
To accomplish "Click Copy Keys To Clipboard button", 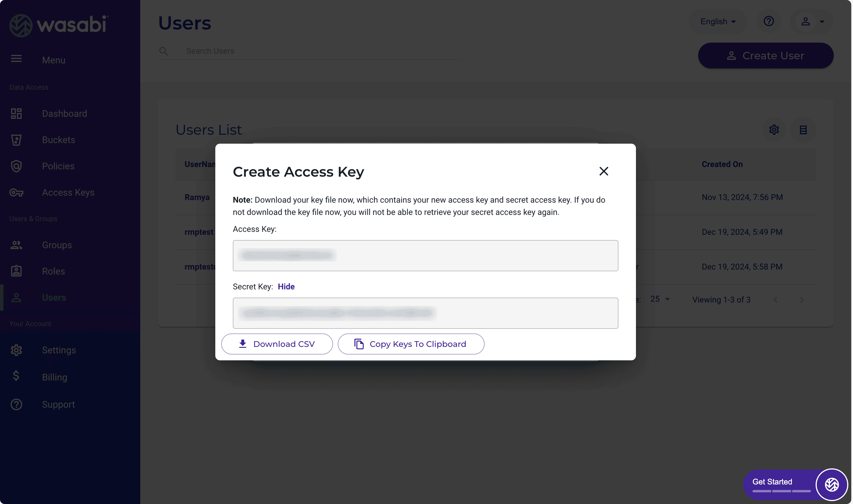I will click(411, 344).
